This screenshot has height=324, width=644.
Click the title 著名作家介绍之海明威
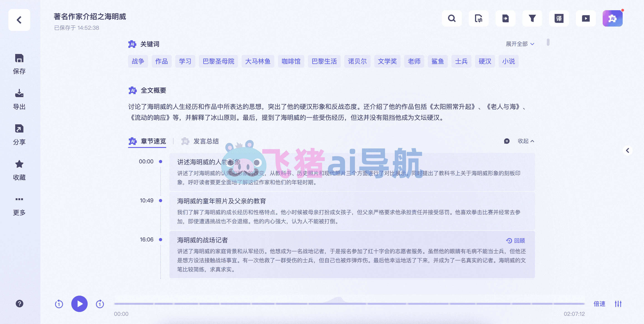tap(90, 17)
